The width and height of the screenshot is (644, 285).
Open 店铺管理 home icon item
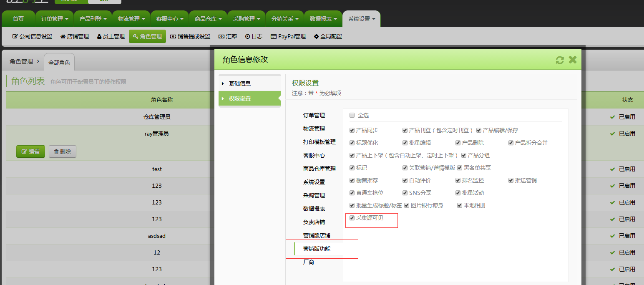[x=75, y=36]
